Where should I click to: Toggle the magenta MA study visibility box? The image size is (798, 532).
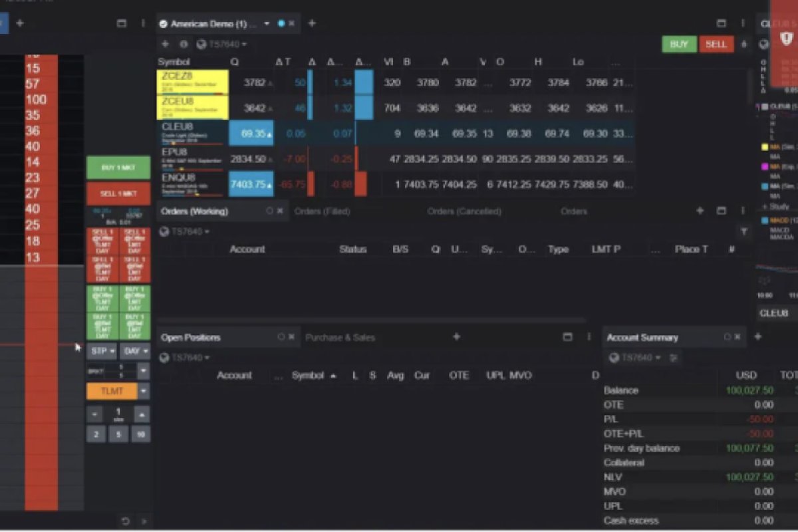pyautogui.click(x=765, y=167)
